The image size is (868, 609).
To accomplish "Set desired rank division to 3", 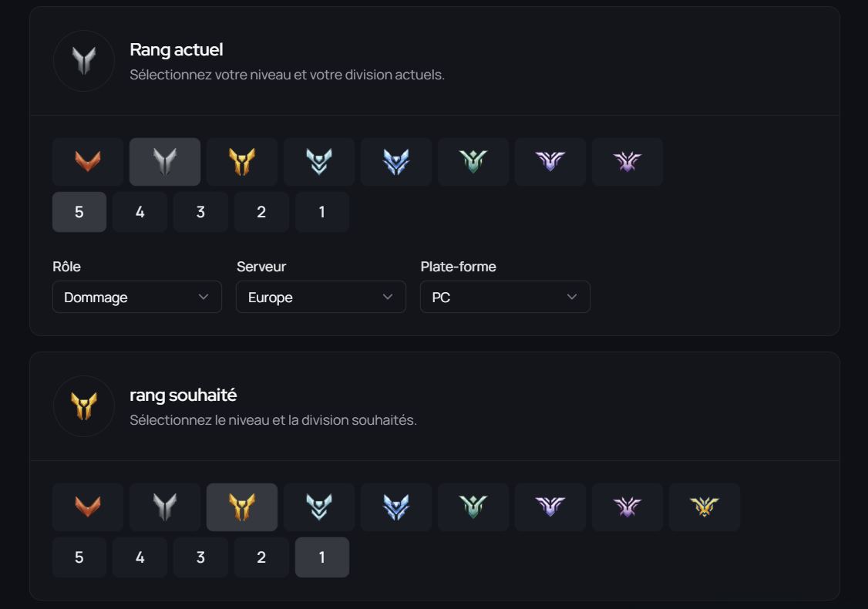I will tap(200, 557).
